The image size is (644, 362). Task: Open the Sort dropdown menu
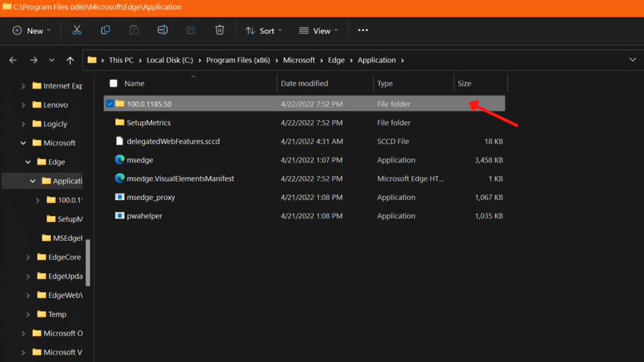pos(264,30)
